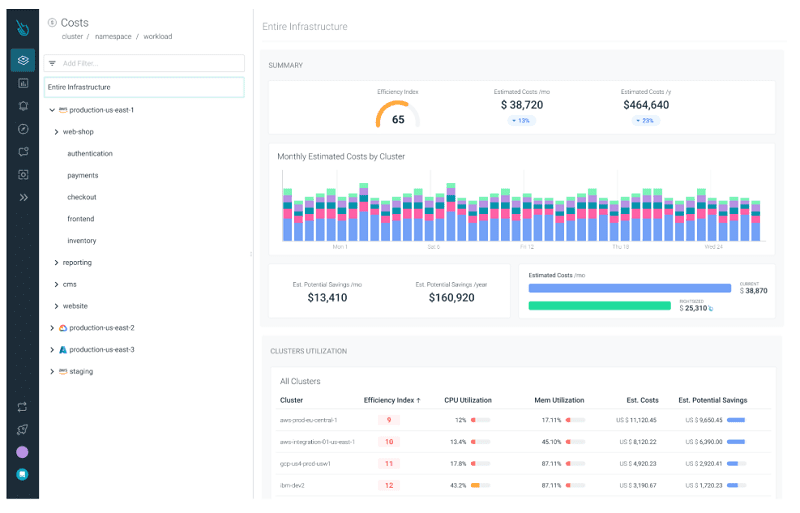Expand the staging cluster node
800x513 pixels.
pos(52,372)
